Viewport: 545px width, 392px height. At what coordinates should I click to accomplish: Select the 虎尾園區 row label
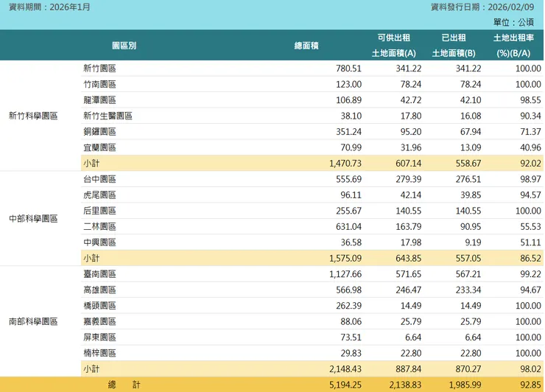(100, 195)
